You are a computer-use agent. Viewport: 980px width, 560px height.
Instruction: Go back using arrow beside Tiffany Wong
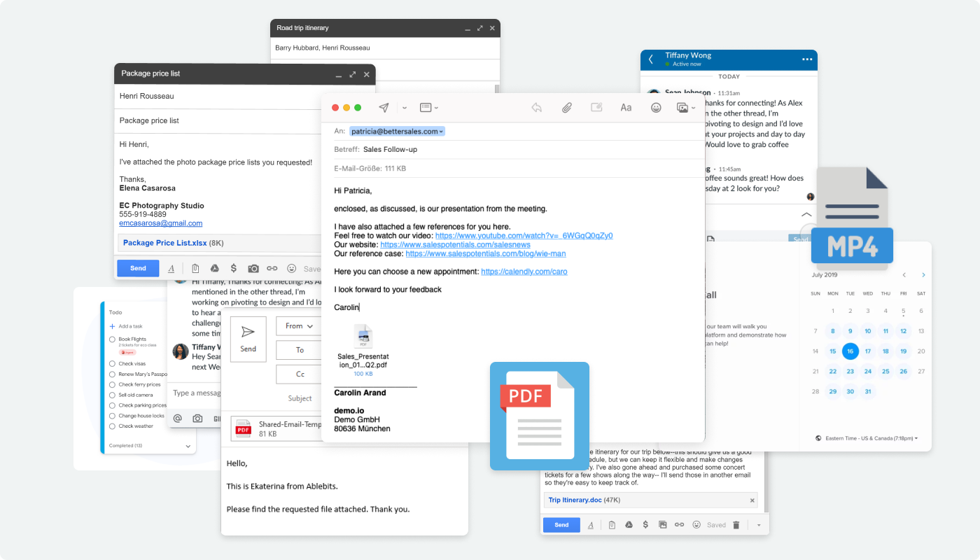coord(651,59)
